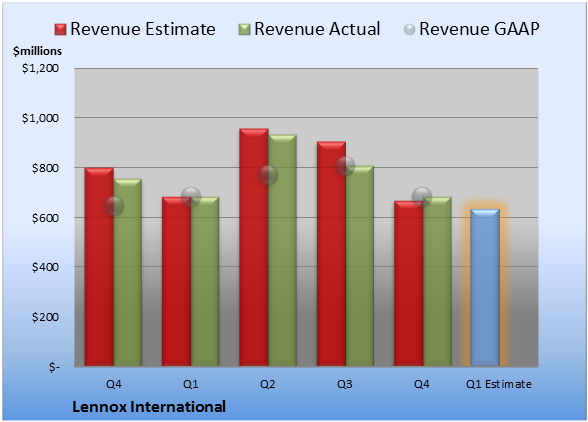Select the green Q1 revenue actual bar
The width and height of the screenshot is (588, 422).
(205, 281)
